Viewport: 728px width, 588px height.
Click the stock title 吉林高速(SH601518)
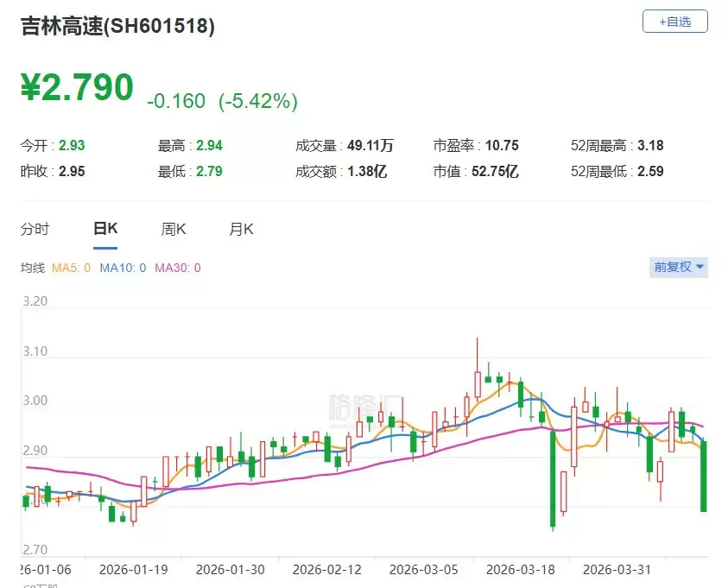click(117, 27)
